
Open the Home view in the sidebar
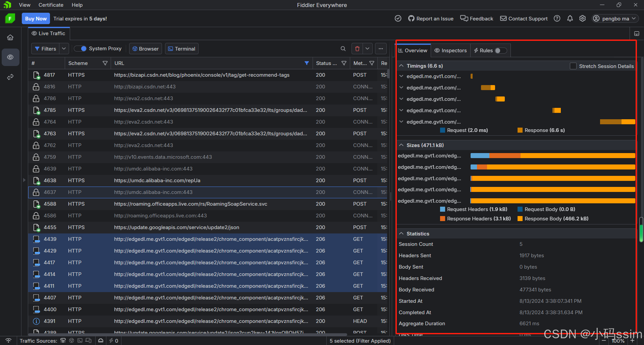tap(10, 38)
